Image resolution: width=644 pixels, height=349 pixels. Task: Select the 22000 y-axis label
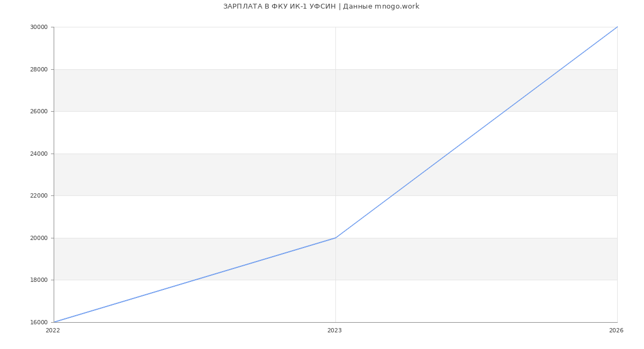(x=39, y=196)
